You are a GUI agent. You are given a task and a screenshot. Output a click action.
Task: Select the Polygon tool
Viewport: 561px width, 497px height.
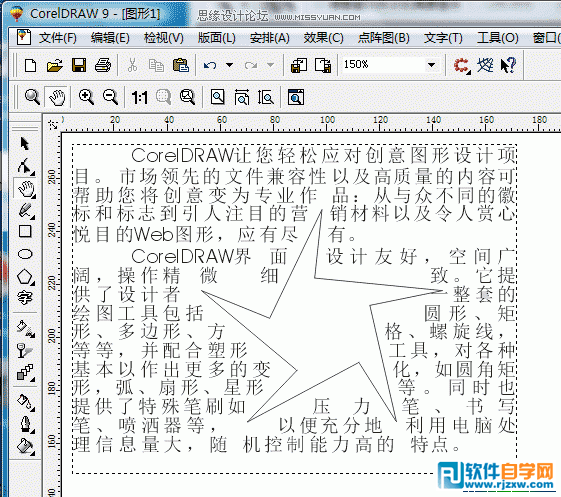coord(25,277)
